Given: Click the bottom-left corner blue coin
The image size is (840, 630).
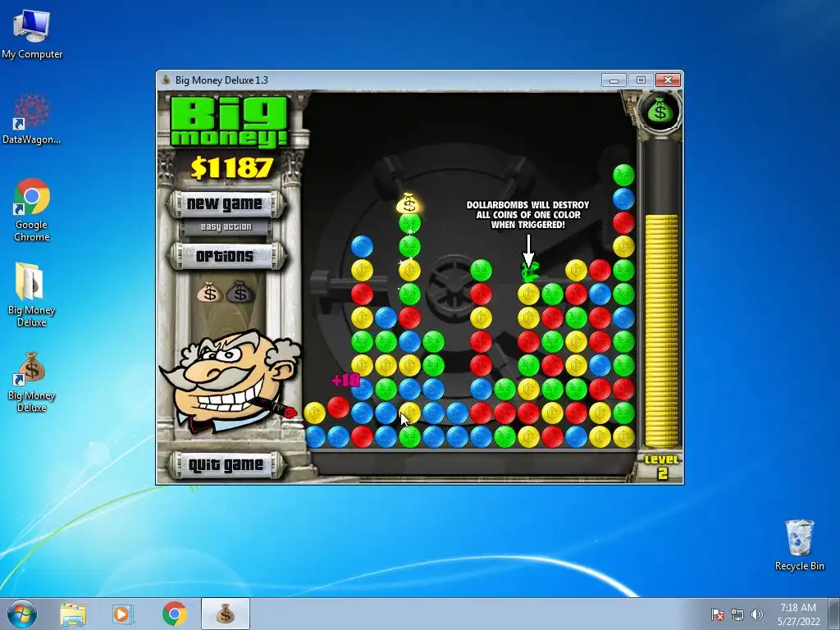Looking at the screenshot, I should coord(314,436).
